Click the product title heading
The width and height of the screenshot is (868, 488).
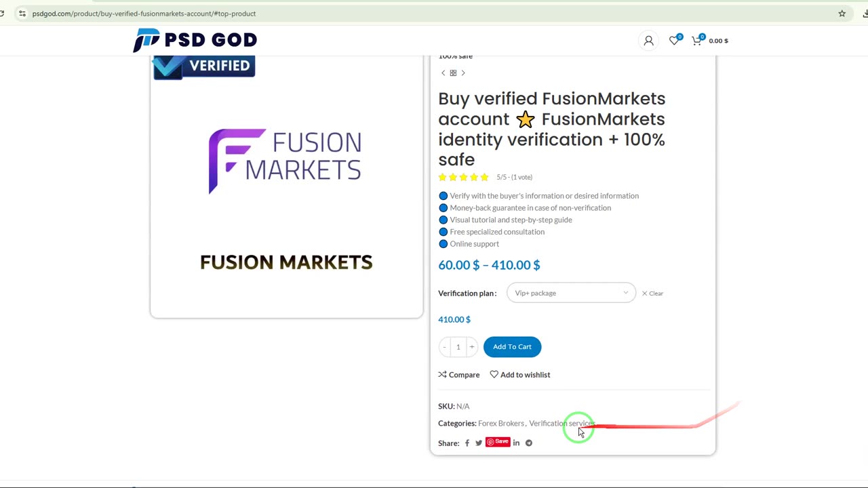[552, 129]
